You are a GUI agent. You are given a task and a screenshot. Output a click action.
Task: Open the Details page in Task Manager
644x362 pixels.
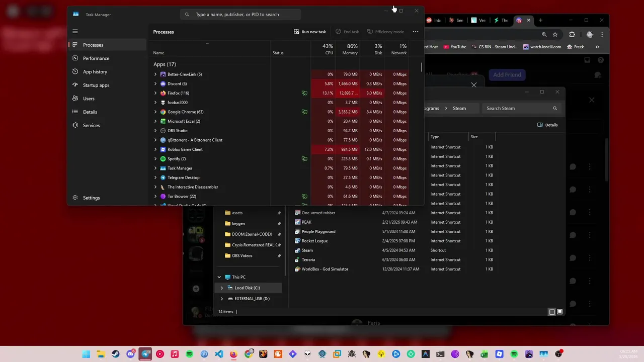(107, 112)
